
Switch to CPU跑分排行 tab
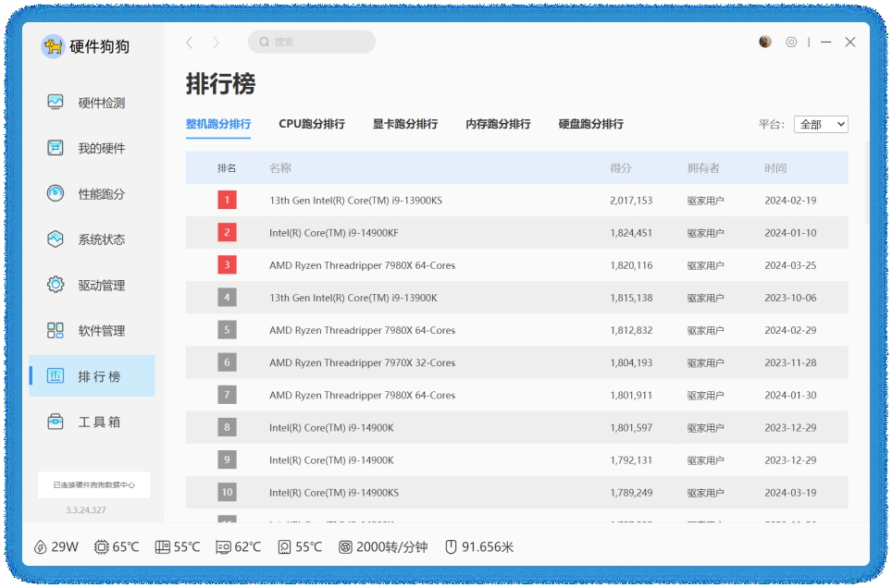pyautogui.click(x=312, y=124)
